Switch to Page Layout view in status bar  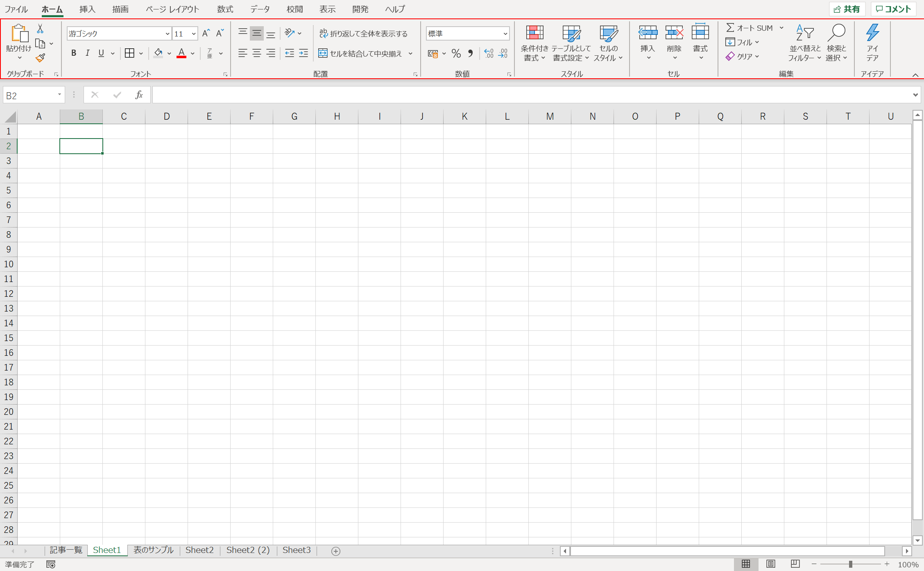coord(770,564)
